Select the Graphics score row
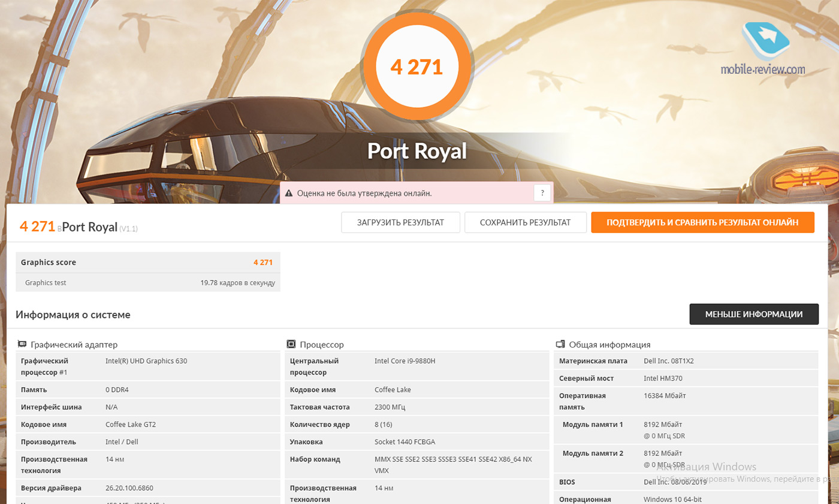 click(148, 262)
